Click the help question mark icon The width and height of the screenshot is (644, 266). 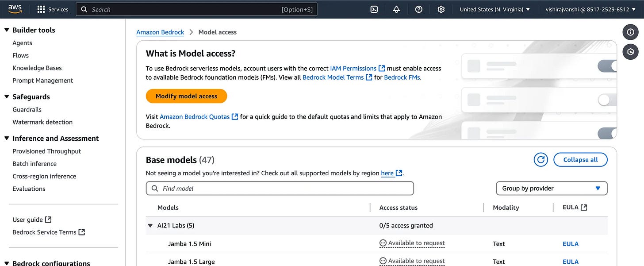click(419, 9)
